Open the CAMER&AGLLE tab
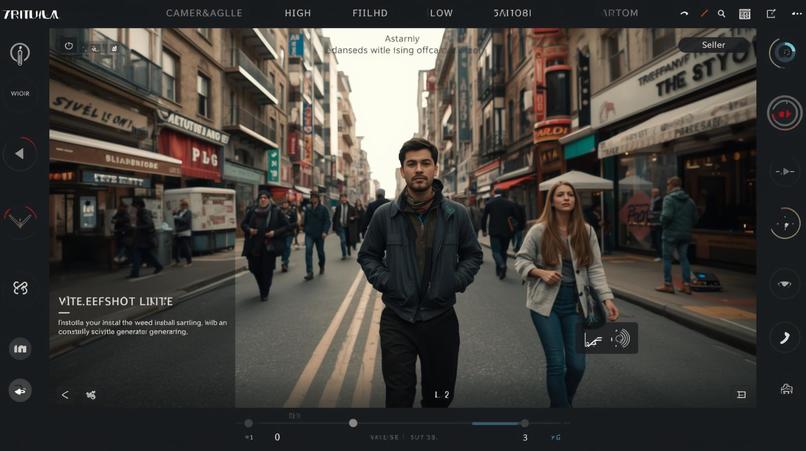Image resolution: width=806 pixels, height=451 pixels. (x=204, y=13)
